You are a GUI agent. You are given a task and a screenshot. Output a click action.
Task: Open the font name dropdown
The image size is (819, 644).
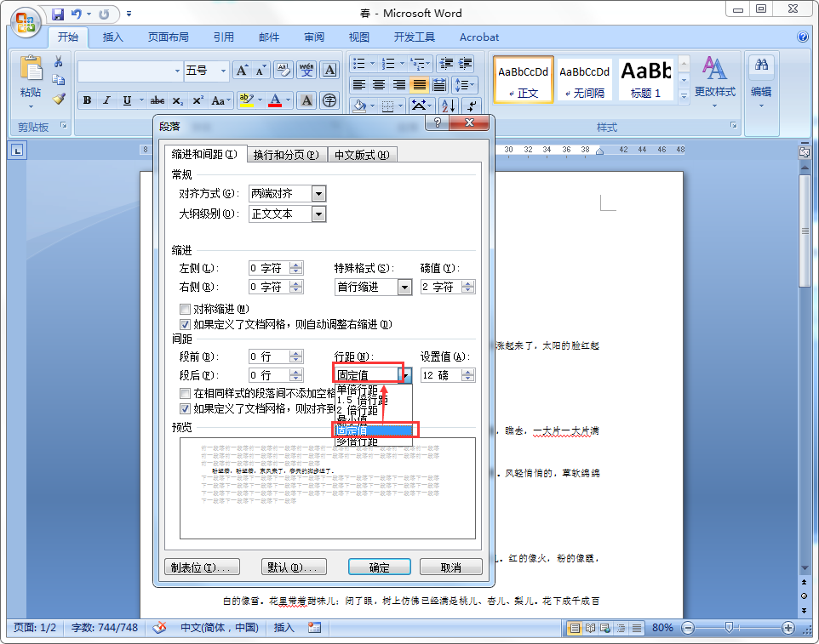click(178, 71)
